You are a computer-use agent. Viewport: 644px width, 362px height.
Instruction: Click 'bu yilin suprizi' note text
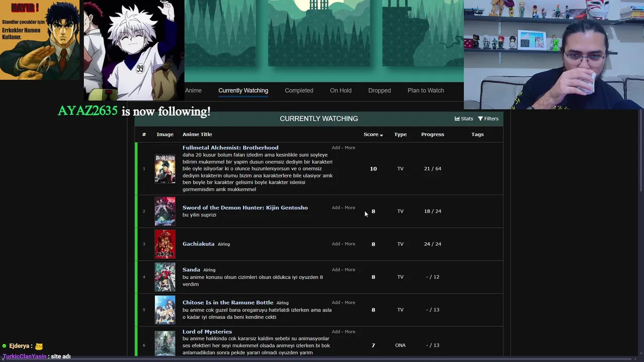coord(199,215)
